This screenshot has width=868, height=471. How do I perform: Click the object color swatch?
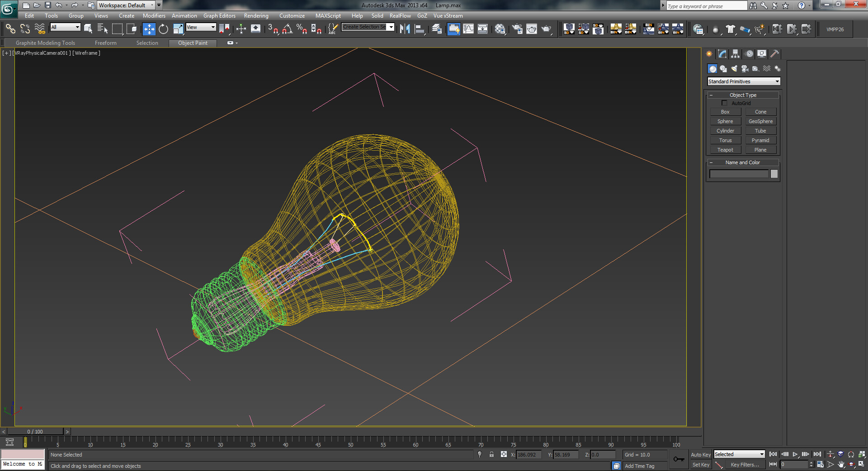[774, 174]
